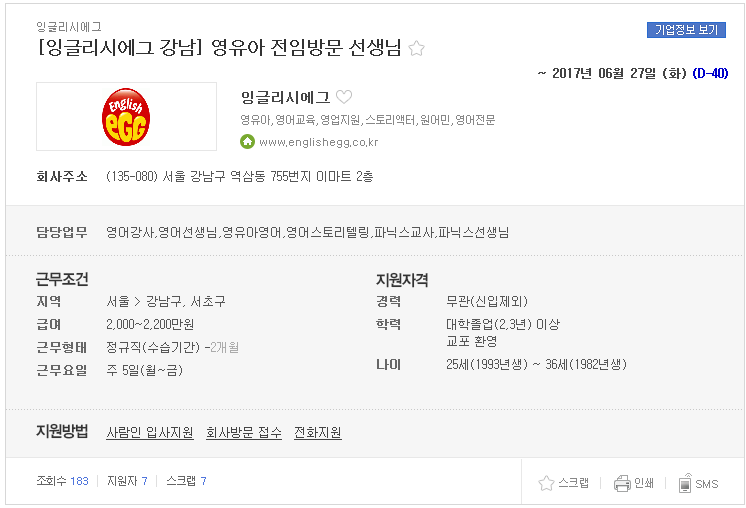
Task: Click the 스크랩 7 scrap count
Action: point(186,481)
